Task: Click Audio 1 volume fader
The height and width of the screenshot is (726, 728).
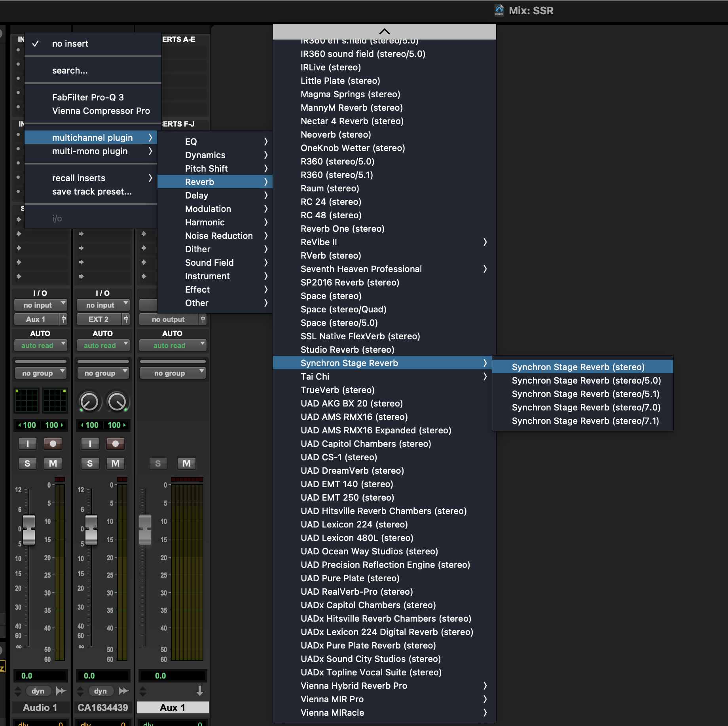Action: point(29,529)
